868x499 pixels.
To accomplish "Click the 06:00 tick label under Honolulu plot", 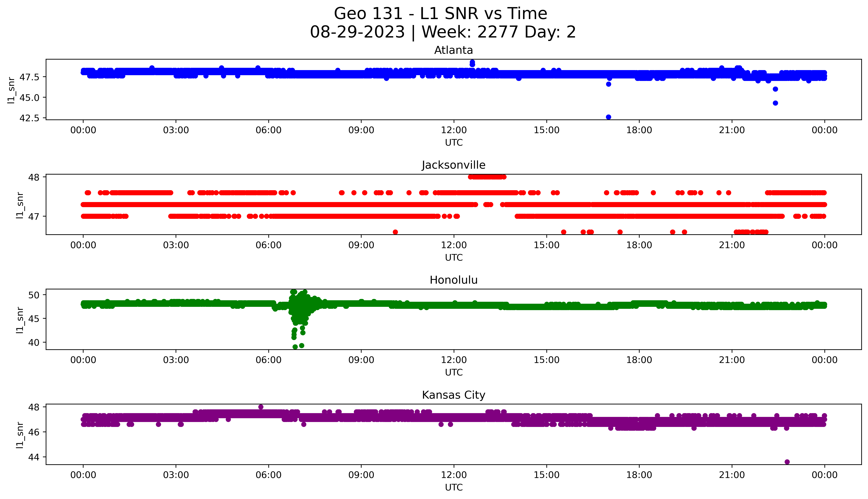I will 269,360.
